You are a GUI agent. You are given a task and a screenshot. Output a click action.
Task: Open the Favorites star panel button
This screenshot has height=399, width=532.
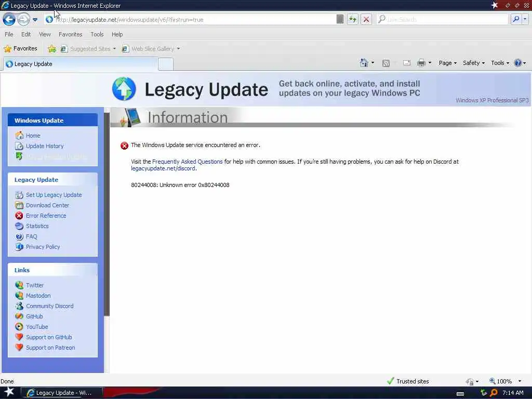click(x=20, y=48)
